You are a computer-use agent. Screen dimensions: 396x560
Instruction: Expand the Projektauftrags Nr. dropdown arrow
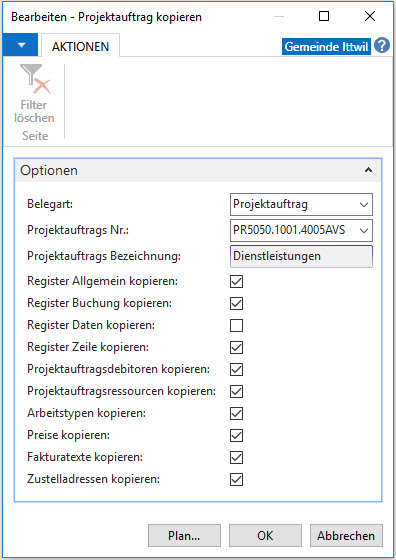(x=364, y=231)
